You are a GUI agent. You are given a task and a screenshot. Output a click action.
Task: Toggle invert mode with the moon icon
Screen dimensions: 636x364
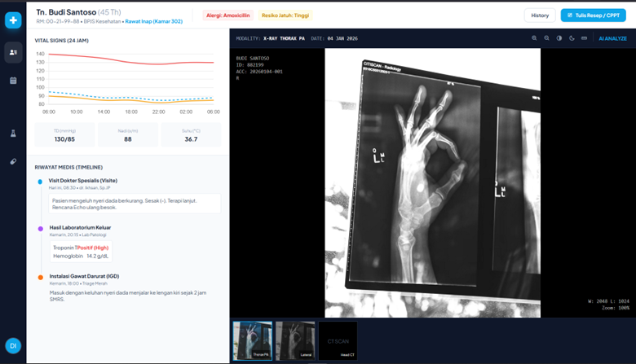572,38
